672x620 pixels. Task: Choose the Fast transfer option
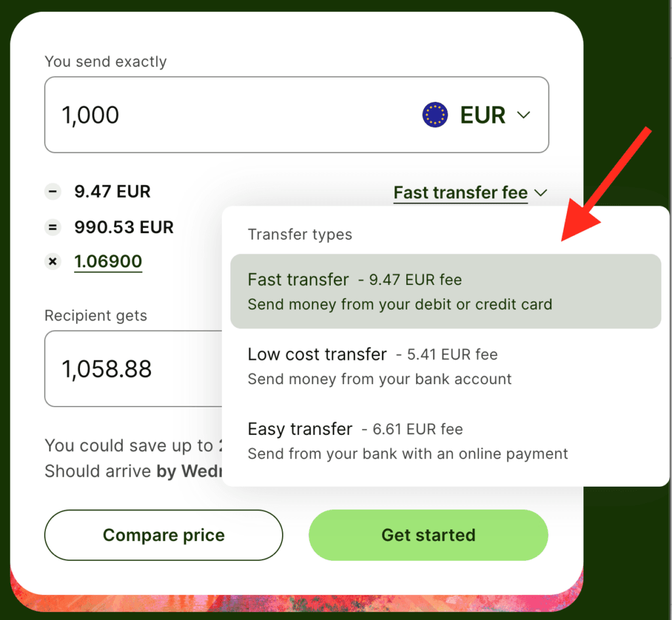(x=445, y=291)
